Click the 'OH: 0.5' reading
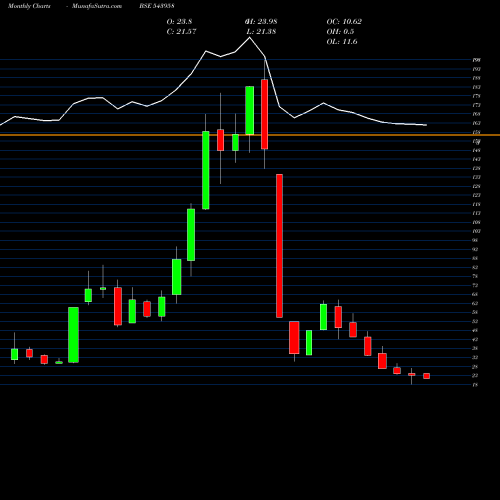 340,32
